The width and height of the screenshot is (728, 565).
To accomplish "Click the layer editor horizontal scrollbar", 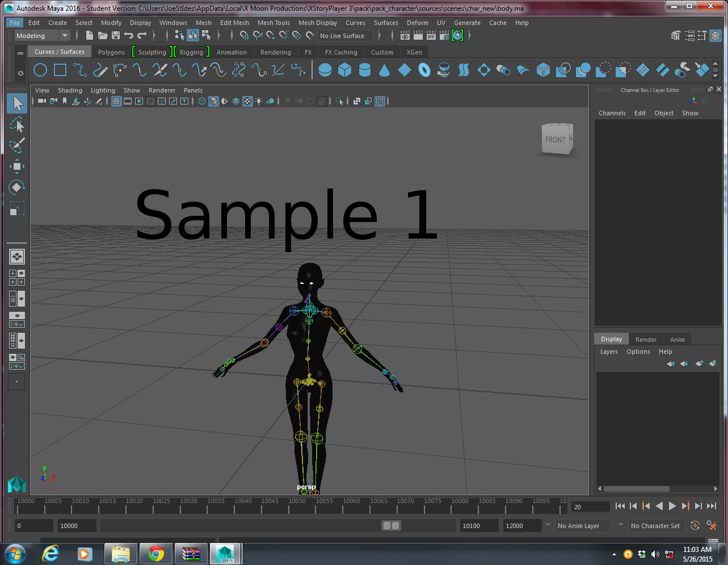I will point(636,488).
